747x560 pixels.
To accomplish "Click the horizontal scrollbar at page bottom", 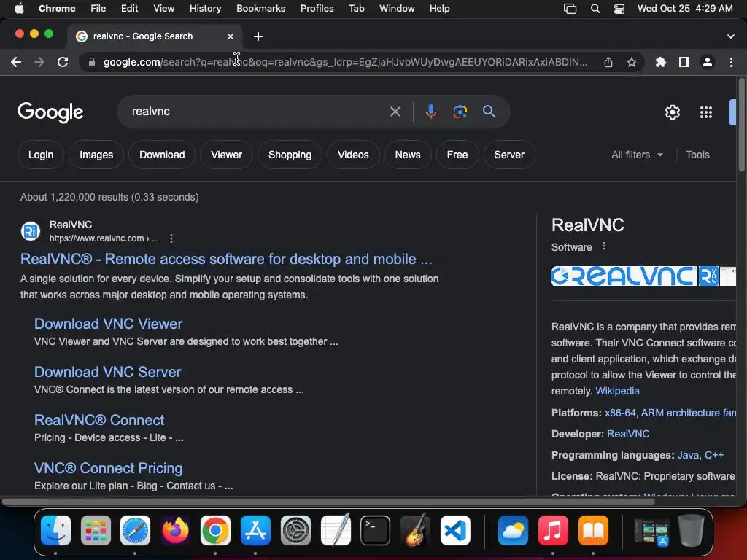I will point(328,502).
